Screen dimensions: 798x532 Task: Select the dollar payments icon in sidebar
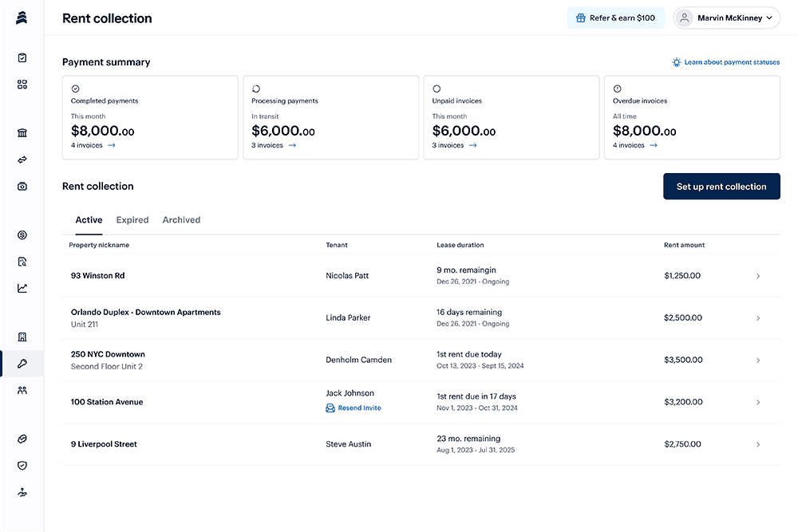pyautogui.click(x=22, y=234)
